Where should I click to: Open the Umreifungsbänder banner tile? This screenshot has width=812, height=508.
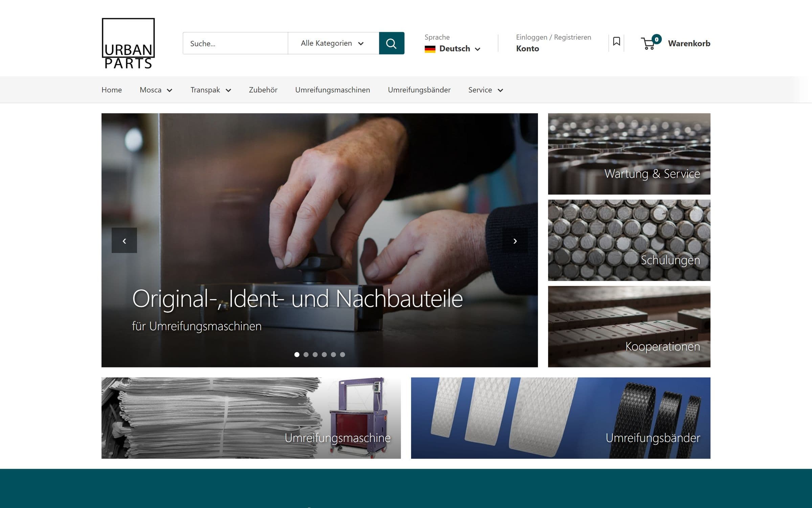pyautogui.click(x=561, y=418)
